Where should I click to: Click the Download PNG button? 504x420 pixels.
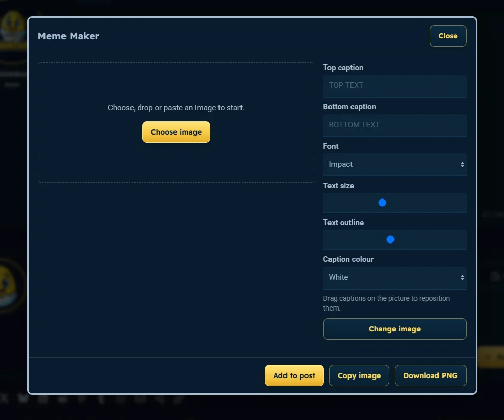[430, 375]
